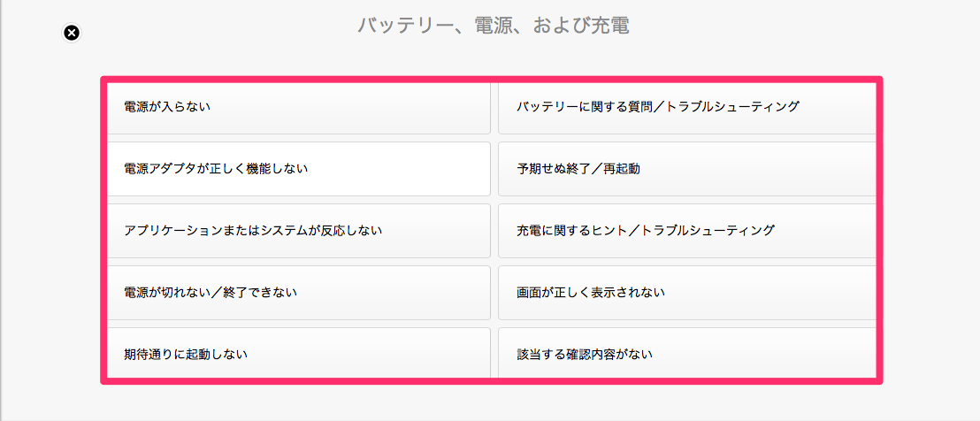This screenshot has width=980, height=421.
Task: Select the 電源が入らない option
Action: click(299, 107)
